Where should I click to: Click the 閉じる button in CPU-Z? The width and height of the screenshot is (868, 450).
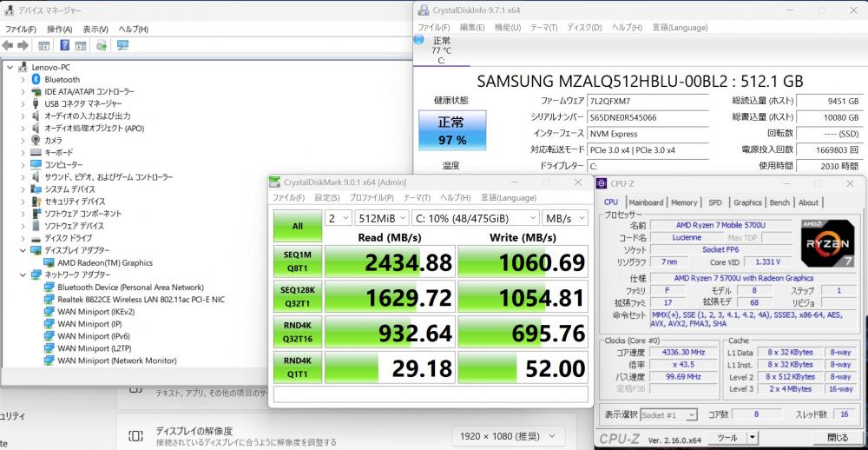tap(837, 438)
